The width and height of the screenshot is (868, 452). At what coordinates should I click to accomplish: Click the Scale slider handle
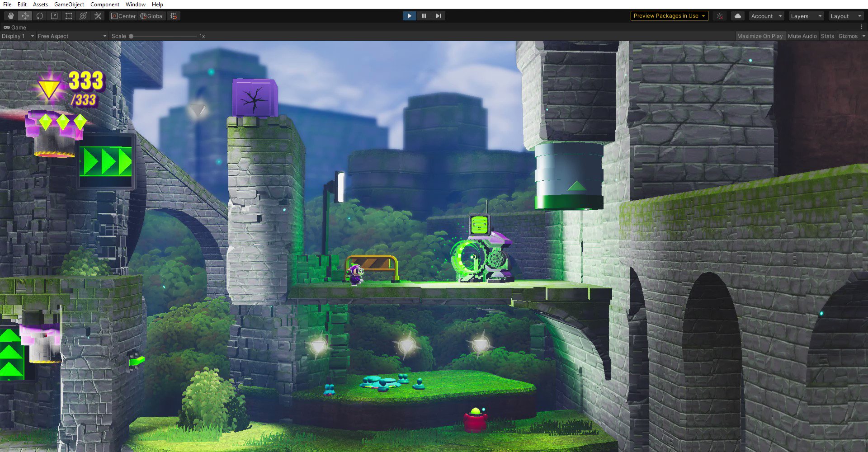131,36
